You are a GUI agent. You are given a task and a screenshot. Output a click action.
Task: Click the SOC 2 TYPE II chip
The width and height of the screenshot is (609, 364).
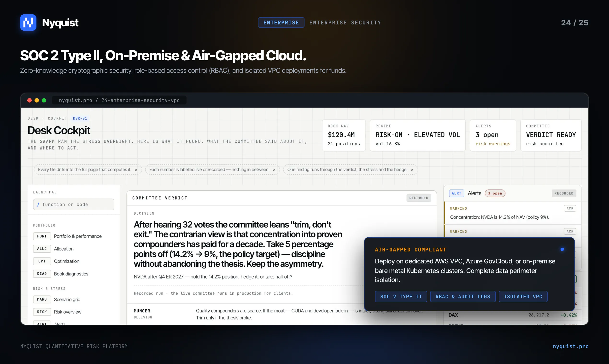(x=401, y=296)
